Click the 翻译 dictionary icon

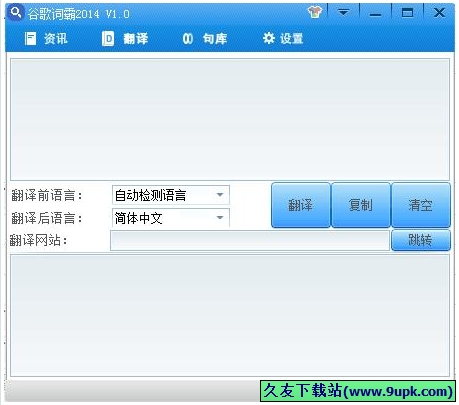pos(108,39)
